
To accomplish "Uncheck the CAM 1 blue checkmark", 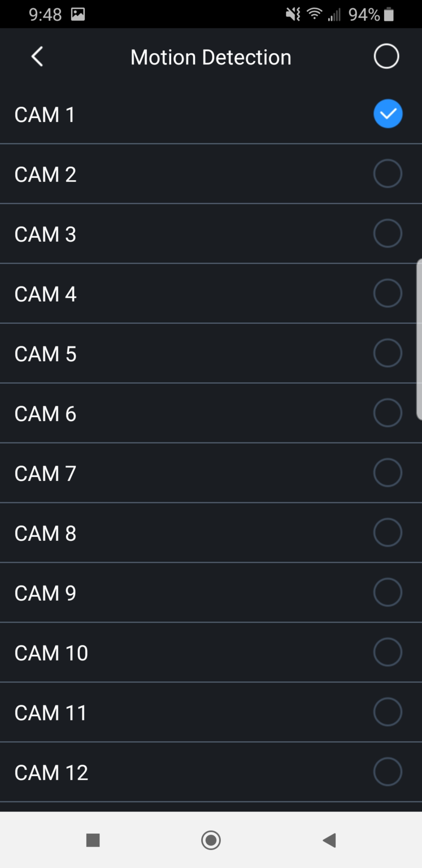I will (x=388, y=114).
